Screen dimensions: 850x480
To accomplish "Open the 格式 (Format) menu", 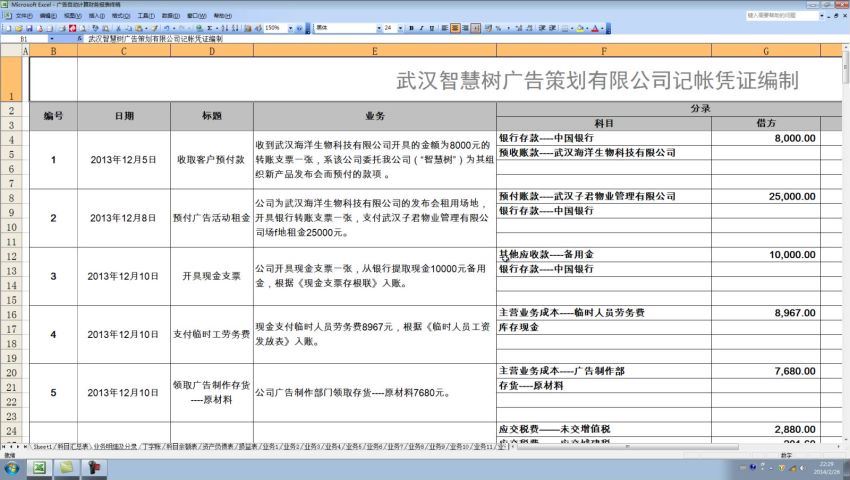I will [120, 16].
